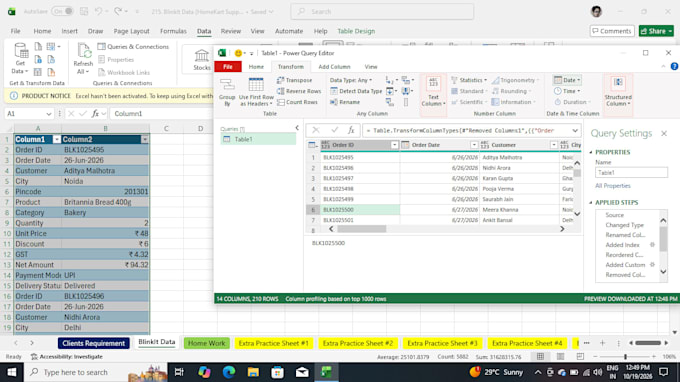680x382 pixels.
Task: Toggle the AutoSave switch
Action: [62, 11]
